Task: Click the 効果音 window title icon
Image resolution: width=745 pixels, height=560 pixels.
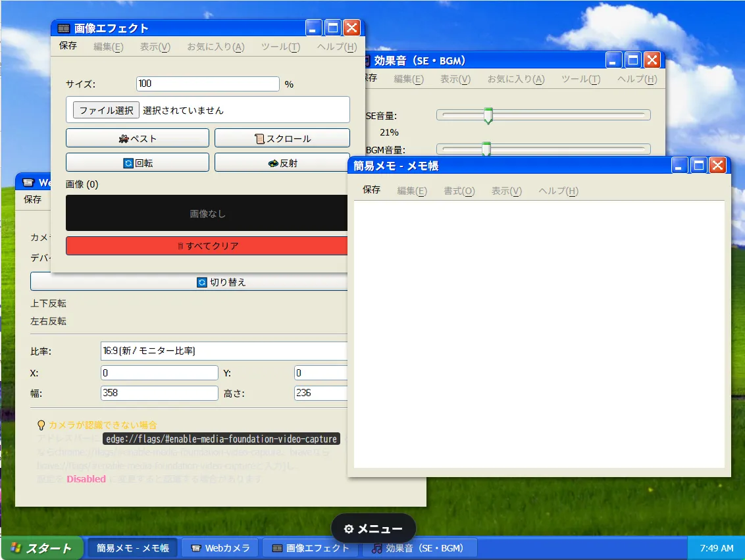Action: point(367,61)
